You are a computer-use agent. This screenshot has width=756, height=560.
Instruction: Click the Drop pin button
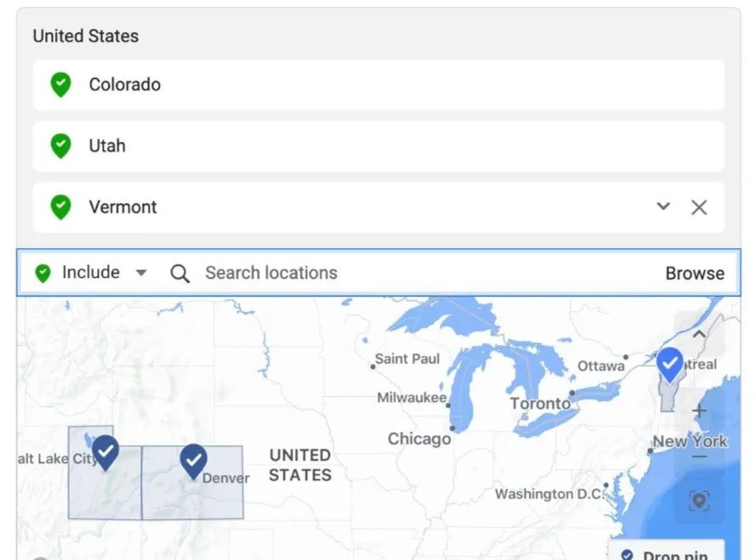(x=667, y=552)
